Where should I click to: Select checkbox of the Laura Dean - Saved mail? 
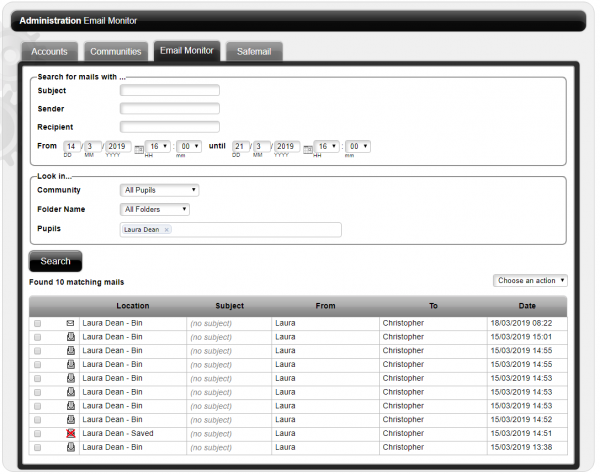[38, 432]
